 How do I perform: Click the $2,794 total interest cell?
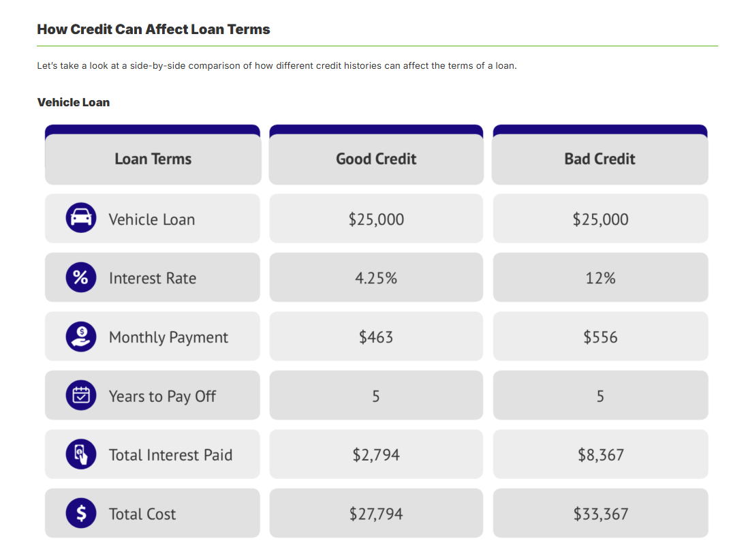376,455
